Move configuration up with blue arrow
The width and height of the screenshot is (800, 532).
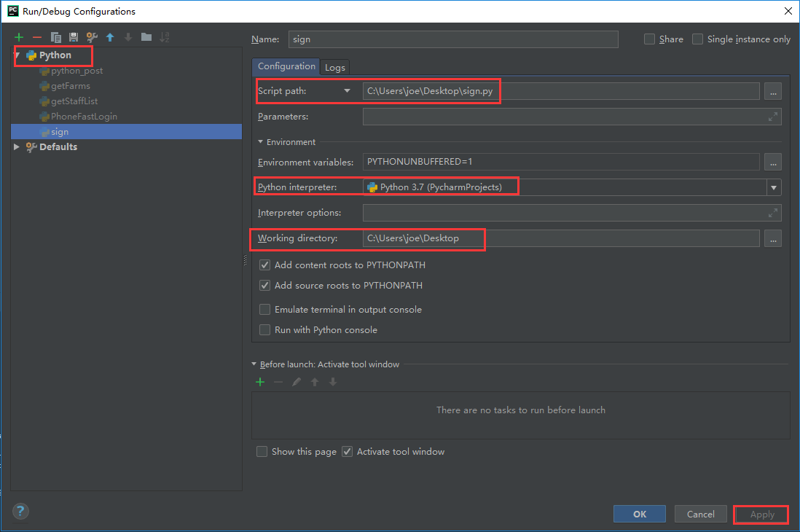tap(110, 37)
